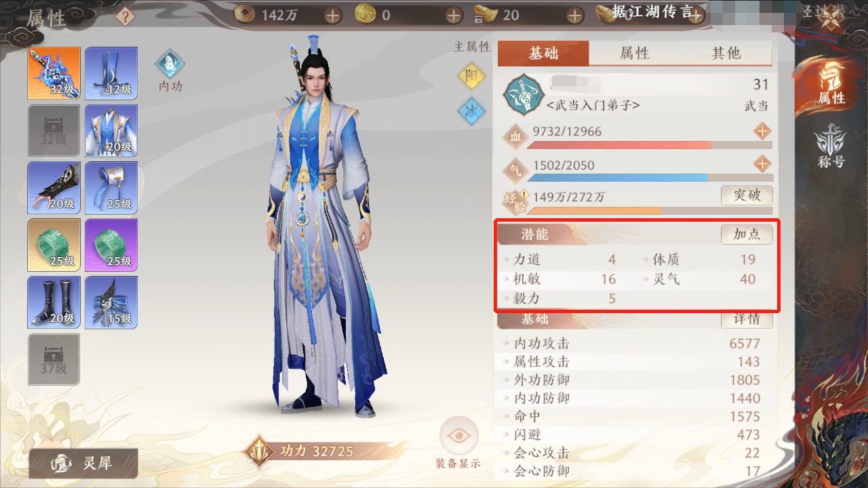Select the purple level 25 jade ring

click(x=111, y=245)
